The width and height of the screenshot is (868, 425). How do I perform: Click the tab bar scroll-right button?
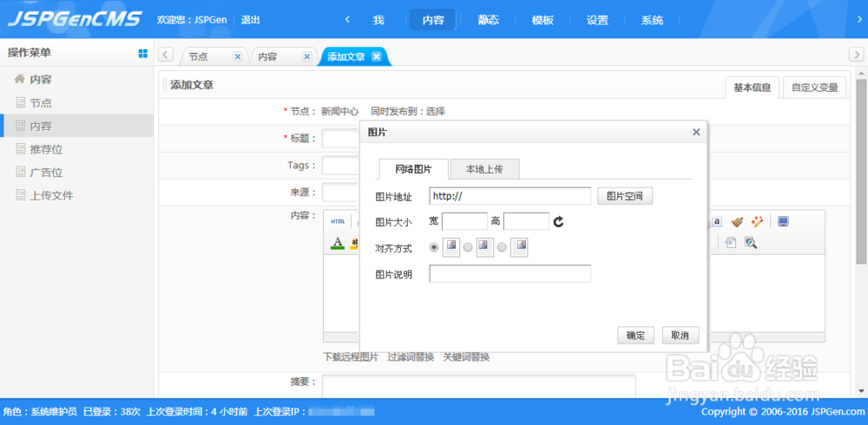click(x=856, y=55)
